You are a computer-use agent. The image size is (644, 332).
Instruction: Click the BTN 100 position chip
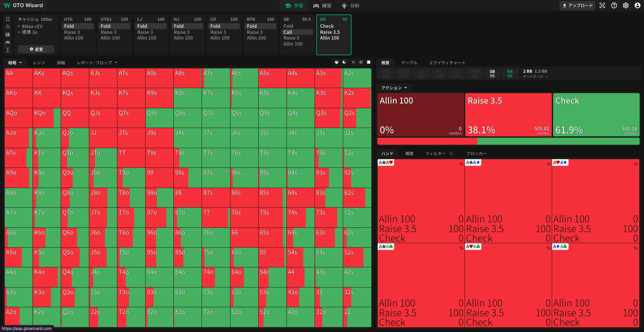pyautogui.click(x=474, y=74)
